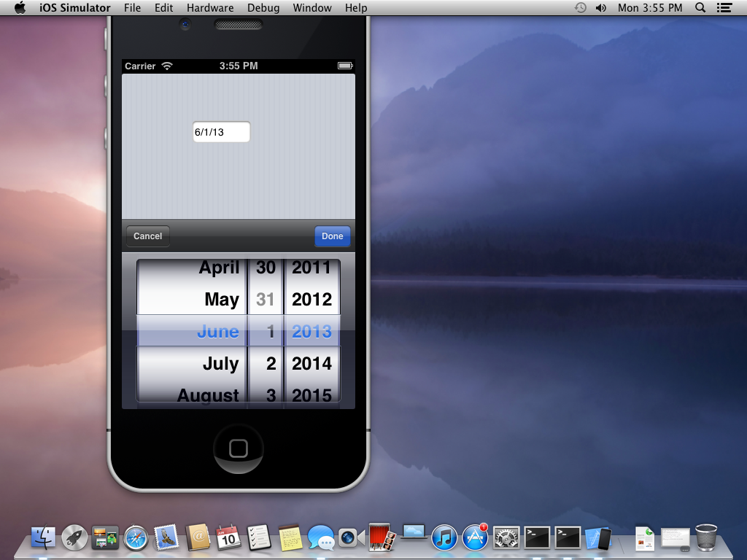The image size is (747, 560).
Task: Select 2014 in the year wheel
Action: pyautogui.click(x=312, y=364)
